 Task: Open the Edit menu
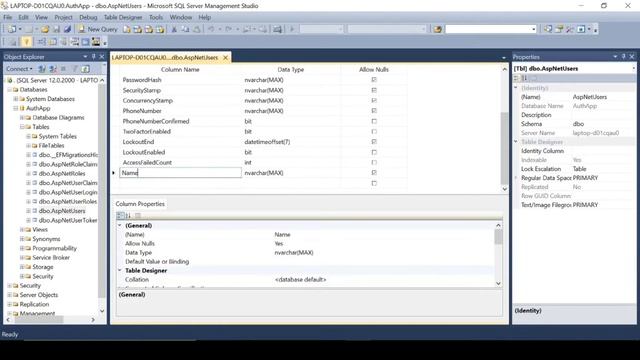(23, 17)
